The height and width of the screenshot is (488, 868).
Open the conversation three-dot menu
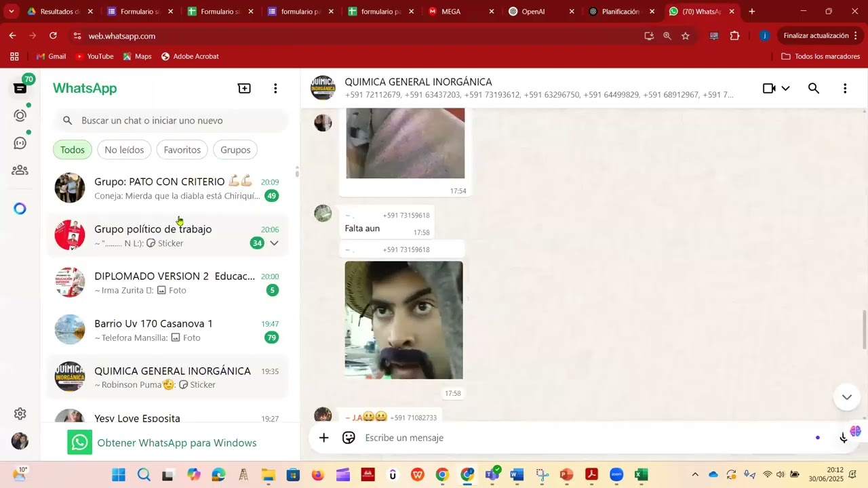click(x=845, y=88)
